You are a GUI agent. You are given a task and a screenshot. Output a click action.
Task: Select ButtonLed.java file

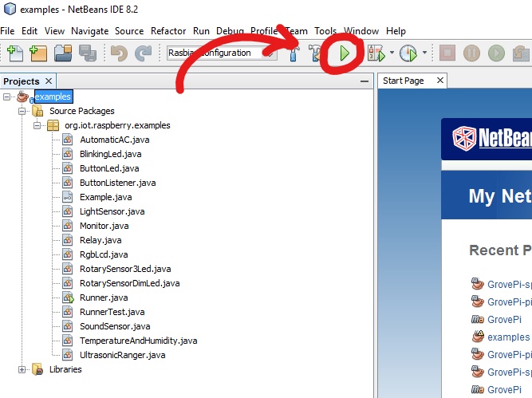(109, 168)
